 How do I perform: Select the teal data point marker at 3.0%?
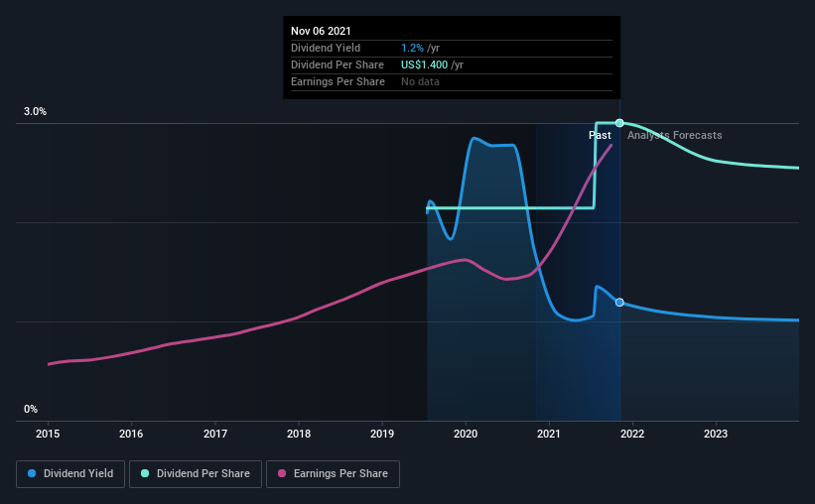coord(619,123)
